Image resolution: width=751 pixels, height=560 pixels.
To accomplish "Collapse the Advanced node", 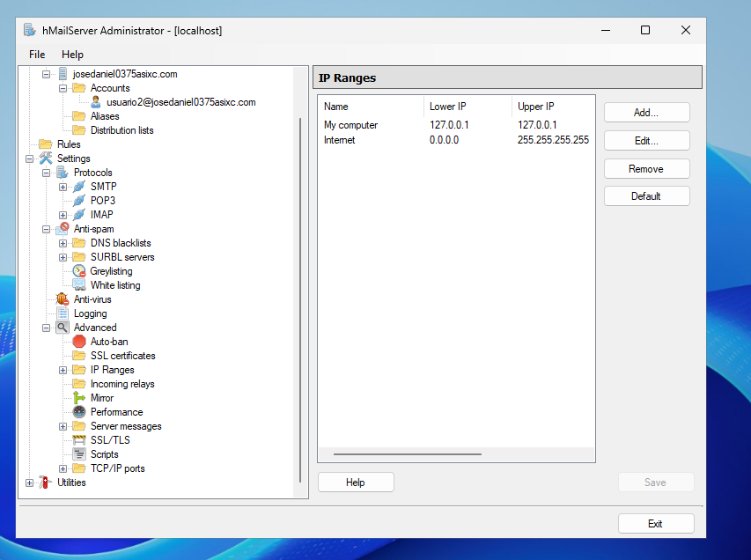I will tap(46, 328).
